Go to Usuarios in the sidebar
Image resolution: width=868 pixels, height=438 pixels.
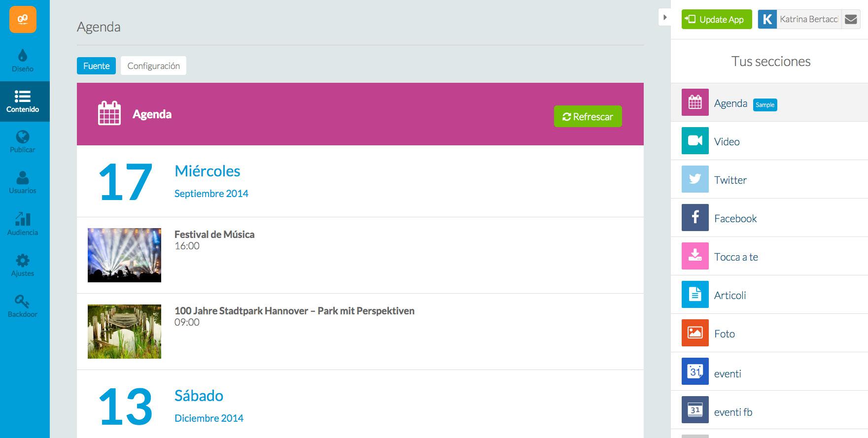point(23,182)
